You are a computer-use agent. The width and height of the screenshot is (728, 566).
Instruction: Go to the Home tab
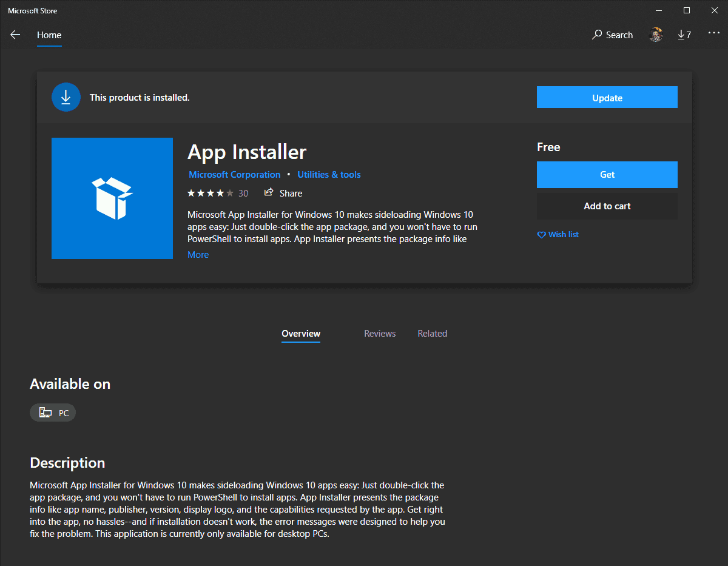coord(49,35)
